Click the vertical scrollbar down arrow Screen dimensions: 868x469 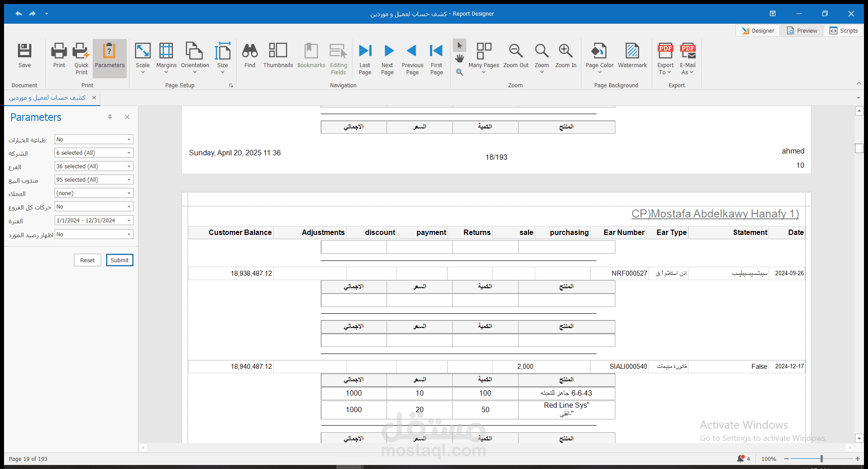(x=859, y=438)
